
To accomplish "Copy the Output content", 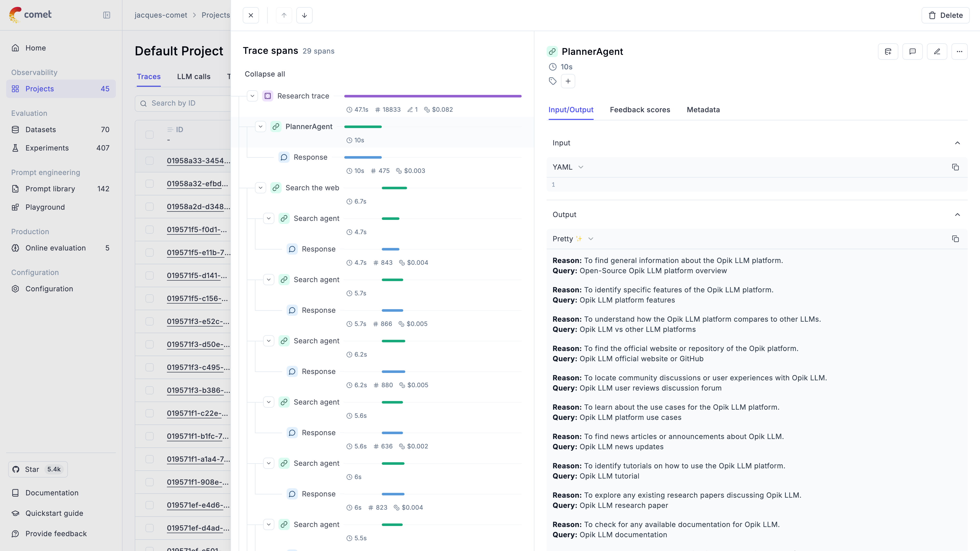I will point(955,239).
